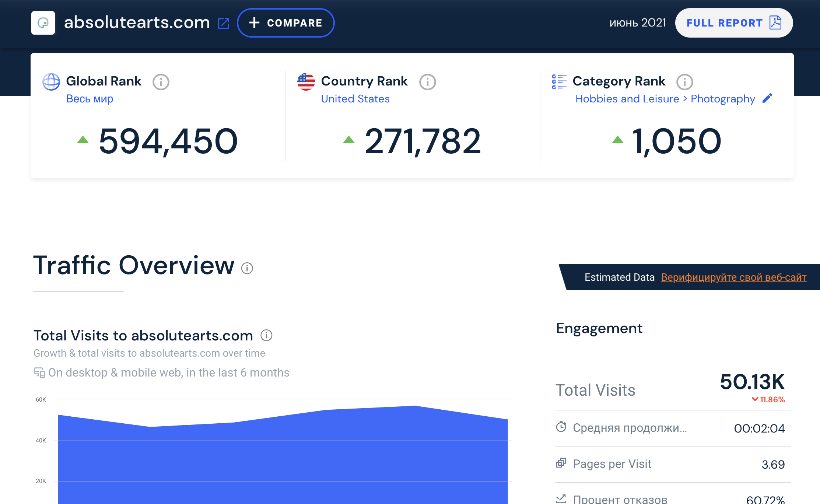Click the июнь 2021 date label
The image size is (820, 504).
tap(638, 23)
